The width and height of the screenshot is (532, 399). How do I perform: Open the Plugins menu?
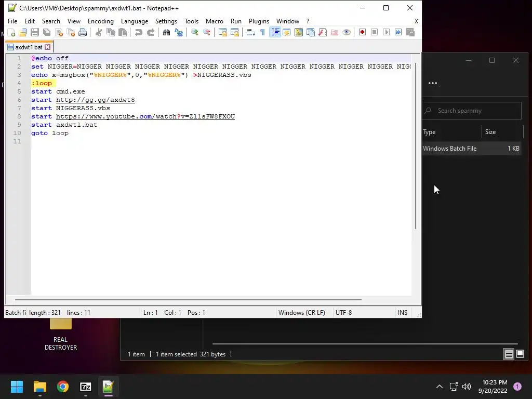(x=259, y=21)
